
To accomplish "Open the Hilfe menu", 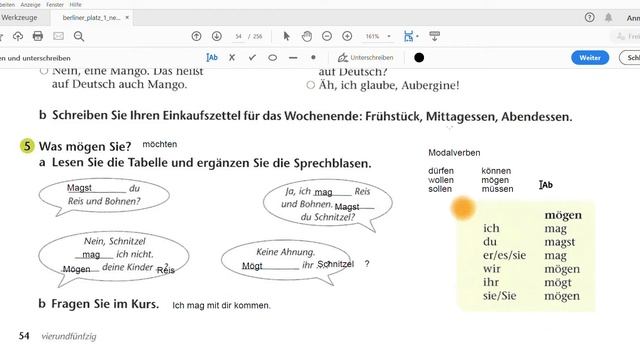I will coord(76,4).
